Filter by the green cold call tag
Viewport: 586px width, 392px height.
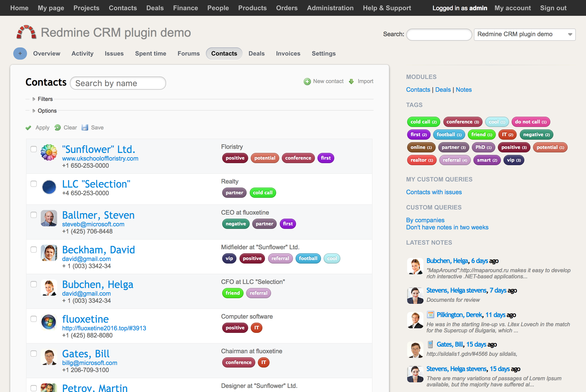tap(423, 122)
